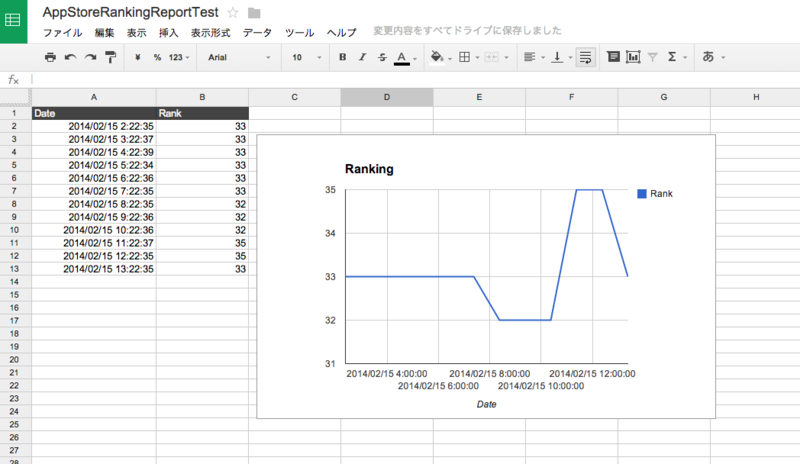Click the merge cells icon
This screenshot has height=464, width=800.
click(491, 57)
